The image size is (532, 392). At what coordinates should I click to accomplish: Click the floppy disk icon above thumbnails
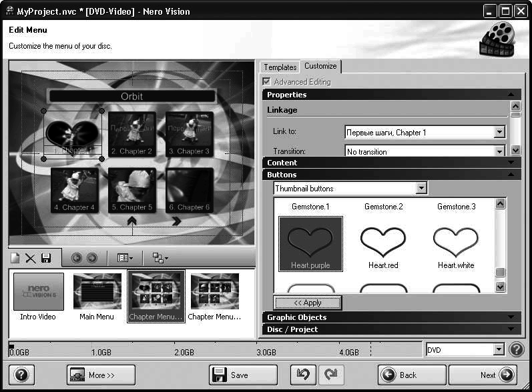(x=45, y=258)
